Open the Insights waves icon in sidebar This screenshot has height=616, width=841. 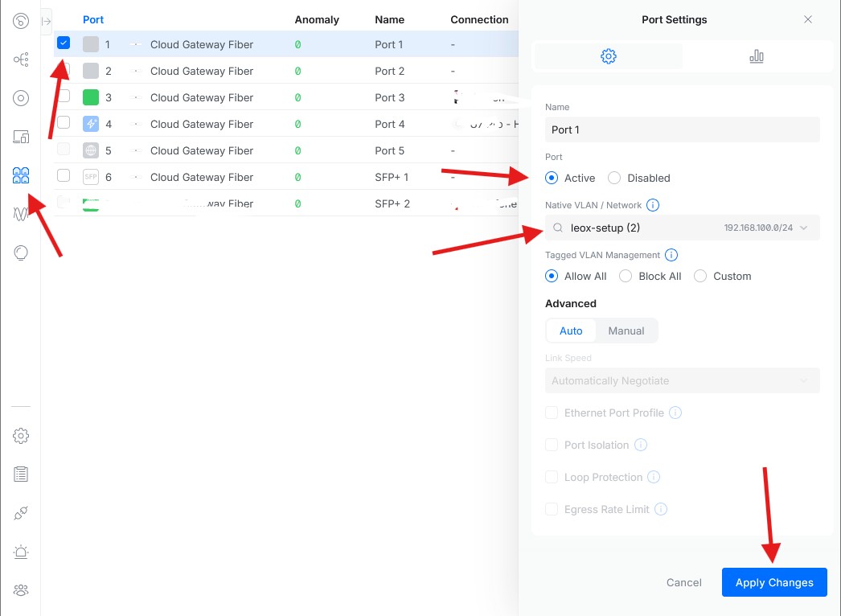(x=20, y=214)
